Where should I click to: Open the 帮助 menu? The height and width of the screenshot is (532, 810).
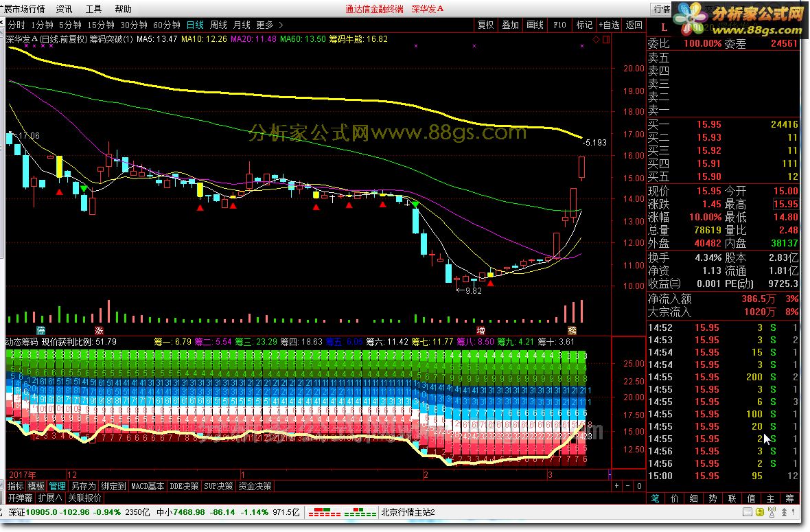[x=123, y=9]
